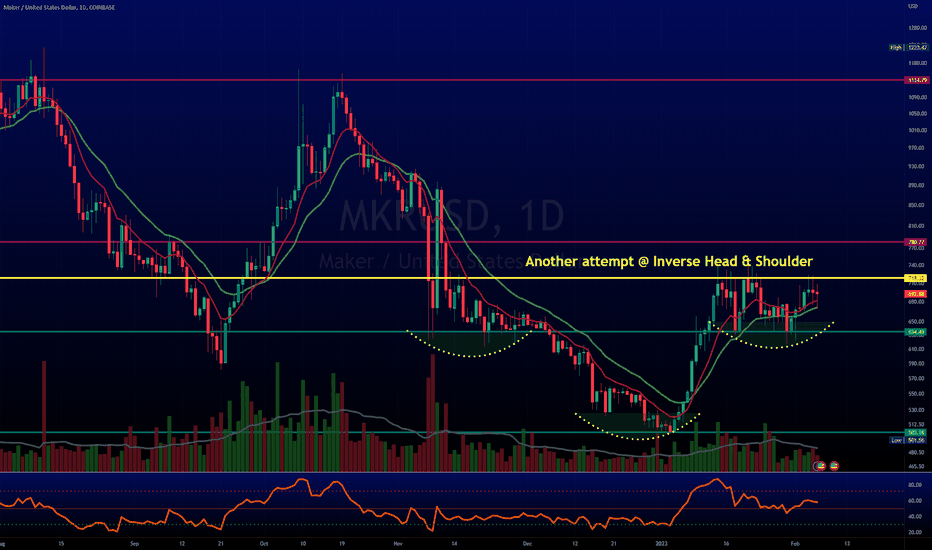Screen dimensions: 932x550
Task: Click the 'High' price marker label
Action: tap(896, 47)
